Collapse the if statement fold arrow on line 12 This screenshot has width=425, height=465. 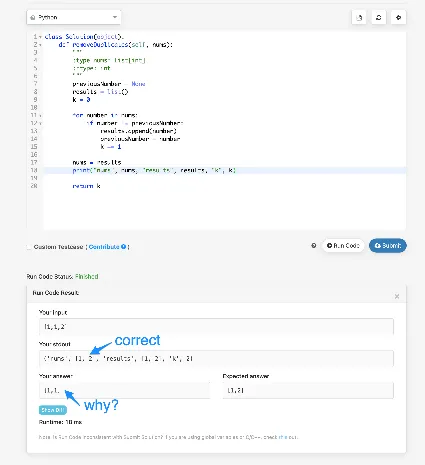tap(40, 123)
